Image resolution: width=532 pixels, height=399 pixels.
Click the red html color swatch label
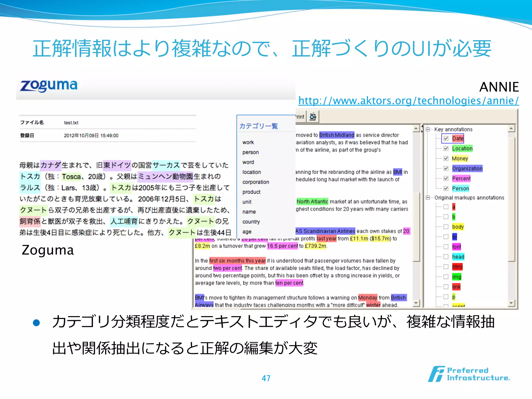point(457,267)
